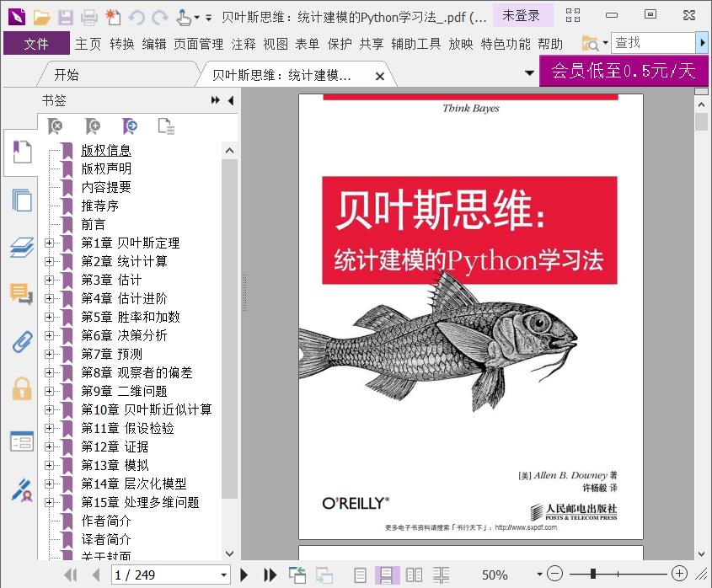The height and width of the screenshot is (588, 712).
Task: Enable continuous facing view mode
Action: [x=441, y=575]
